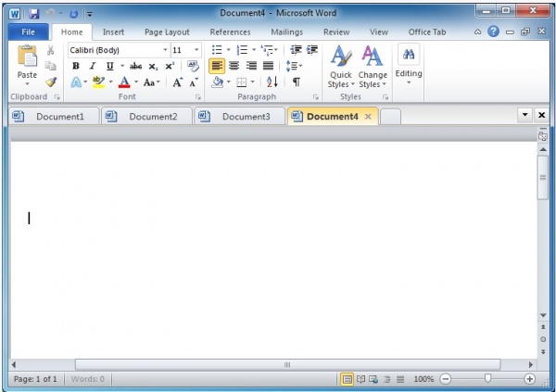Click the Numbering list icon
Screen dimensions: 556x392
tap(242, 50)
